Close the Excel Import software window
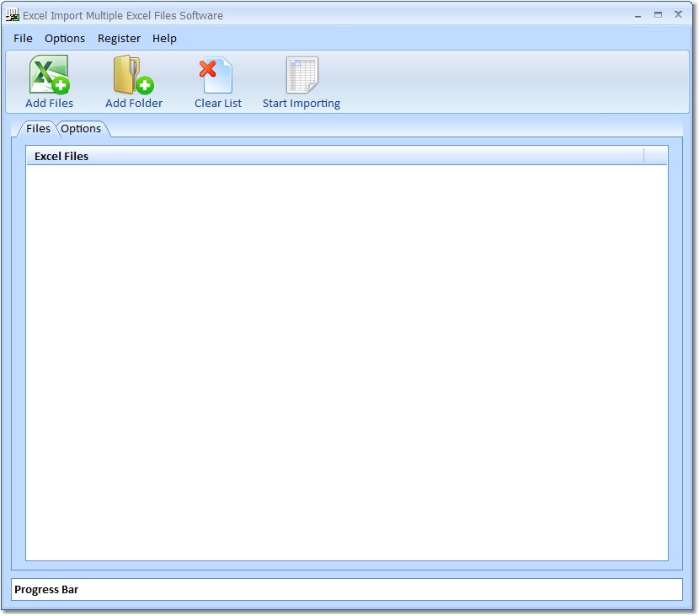The width and height of the screenshot is (699, 616). tap(678, 14)
